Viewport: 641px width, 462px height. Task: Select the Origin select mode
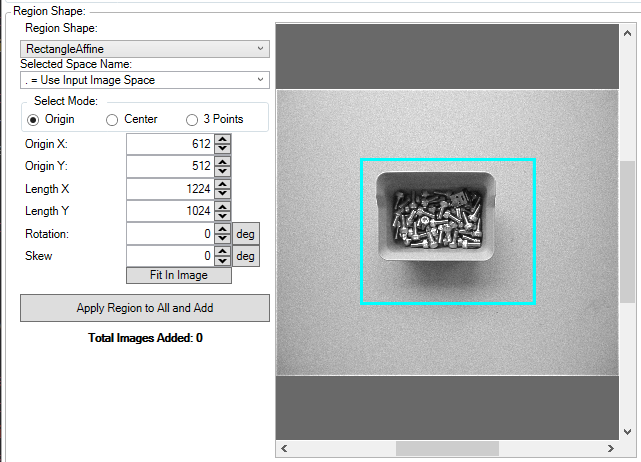click(x=34, y=119)
